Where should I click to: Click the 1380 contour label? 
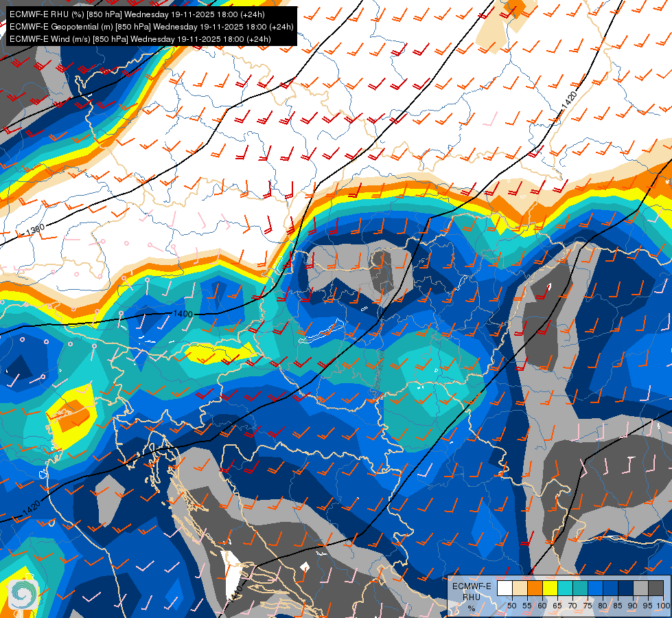pyautogui.click(x=36, y=230)
